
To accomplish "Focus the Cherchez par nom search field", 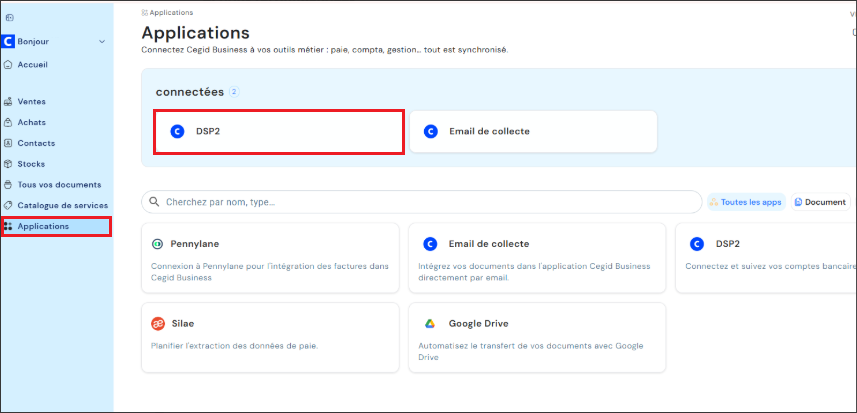I will coord(421,202).
